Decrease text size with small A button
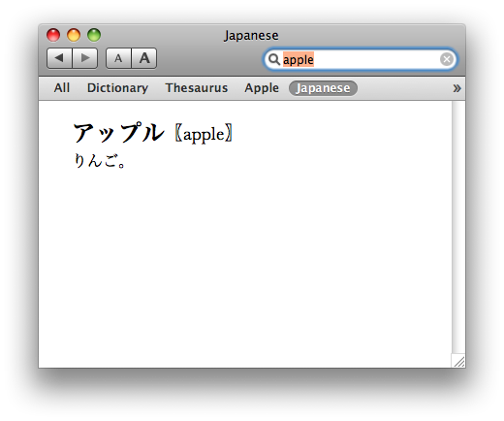Screen dimensions: 504x421 click(x=118, y=58)
